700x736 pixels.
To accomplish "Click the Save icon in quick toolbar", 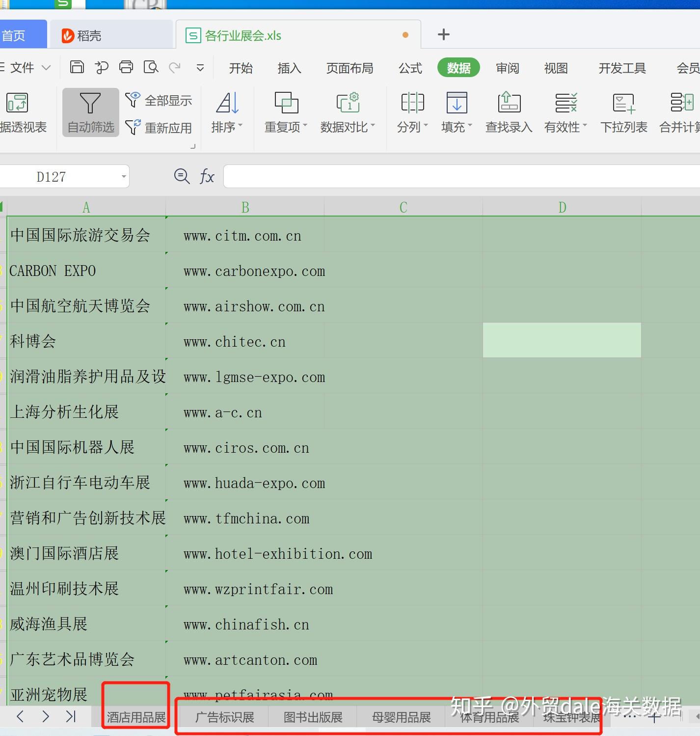I will (x=77, y=67).
